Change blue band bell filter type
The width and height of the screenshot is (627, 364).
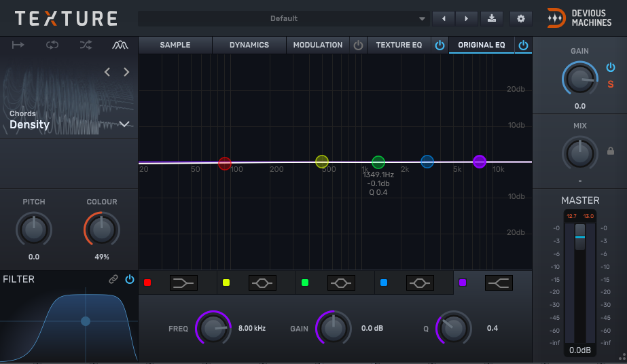coord(420,283)
